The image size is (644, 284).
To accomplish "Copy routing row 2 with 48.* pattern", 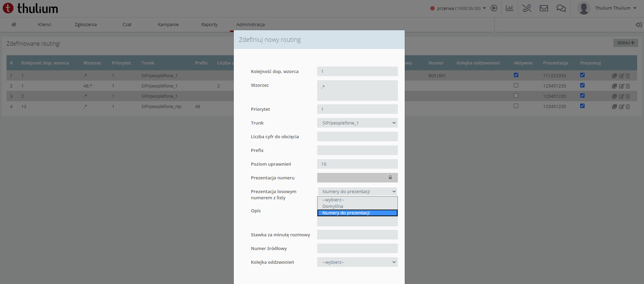I will pos(614,86).
